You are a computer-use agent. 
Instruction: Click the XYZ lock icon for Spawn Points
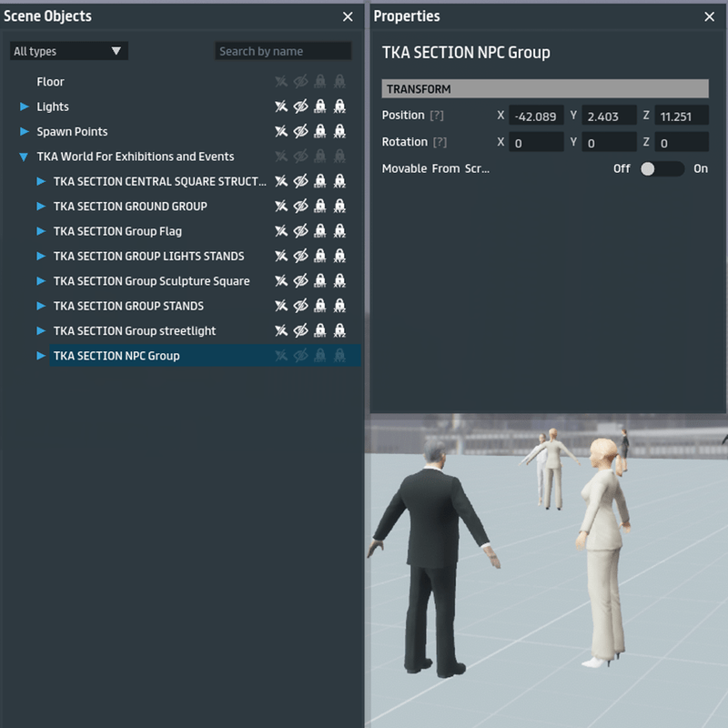click(339, 132)
